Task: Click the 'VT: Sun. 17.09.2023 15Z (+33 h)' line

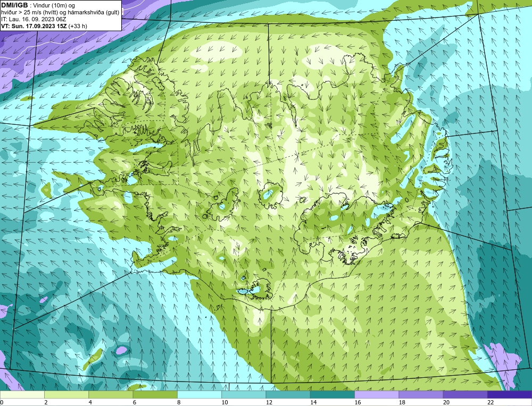Action: [44, 26]
